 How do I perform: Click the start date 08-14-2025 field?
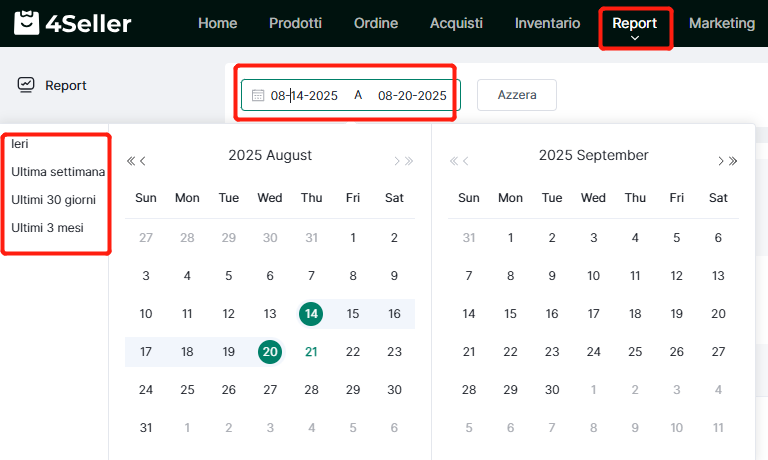304,96
